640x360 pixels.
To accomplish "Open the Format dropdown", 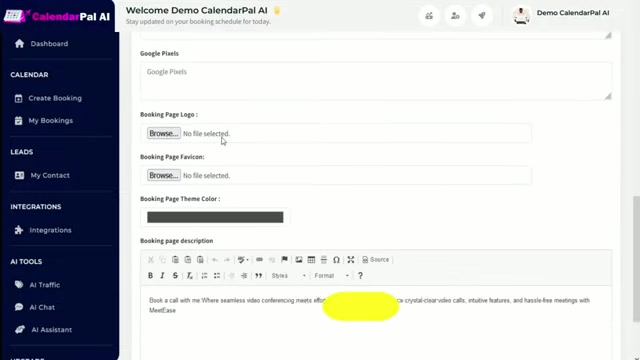I will click(331, 276).
